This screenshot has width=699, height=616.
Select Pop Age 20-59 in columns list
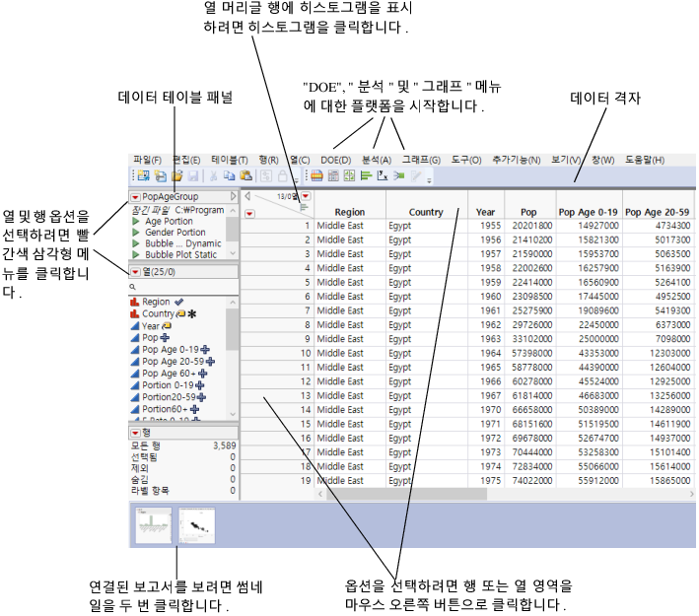(x=173, y=362)
